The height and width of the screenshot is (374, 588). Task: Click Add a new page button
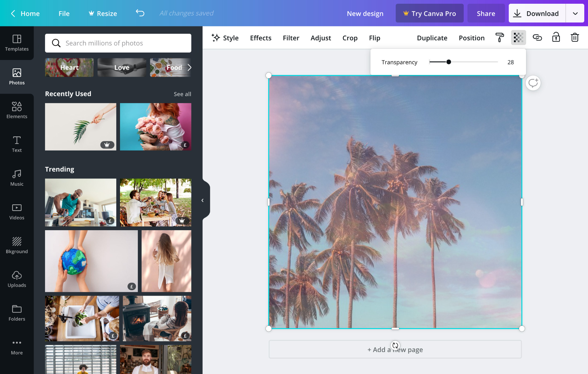(x=395, y=350)
